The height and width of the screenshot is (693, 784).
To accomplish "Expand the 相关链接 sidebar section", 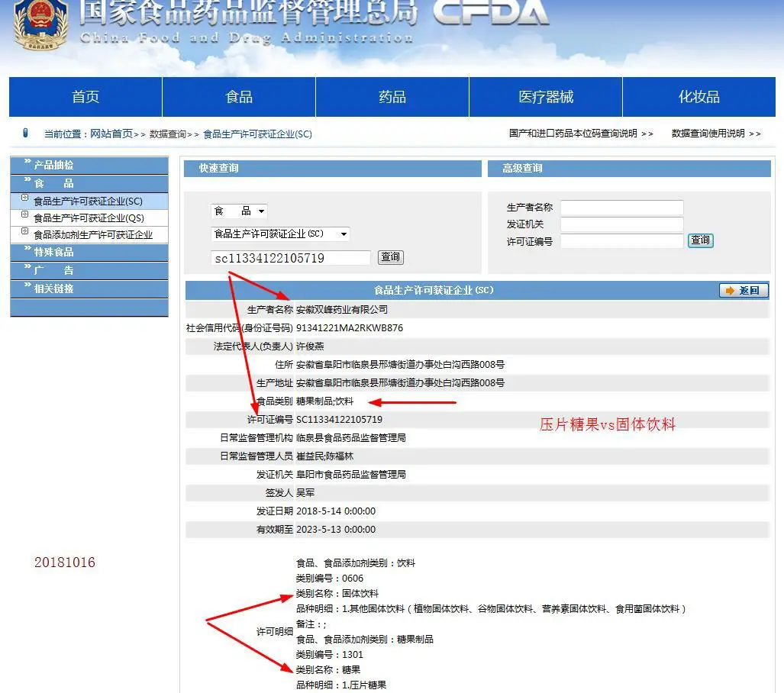I will [89, 288].
